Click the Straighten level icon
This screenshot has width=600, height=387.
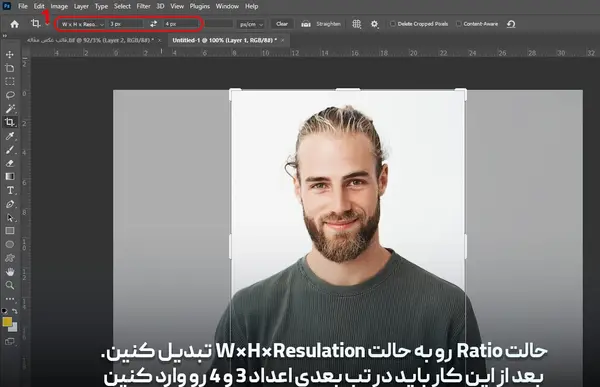click(305, 24)
